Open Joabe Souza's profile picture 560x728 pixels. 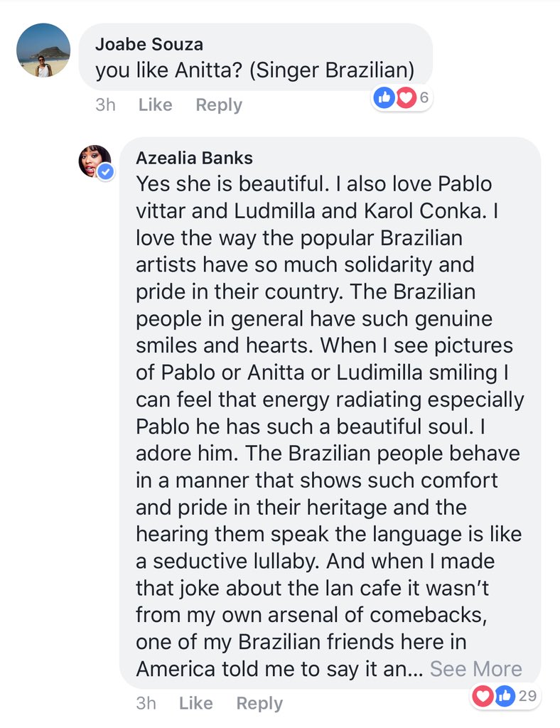pos(43,50)
